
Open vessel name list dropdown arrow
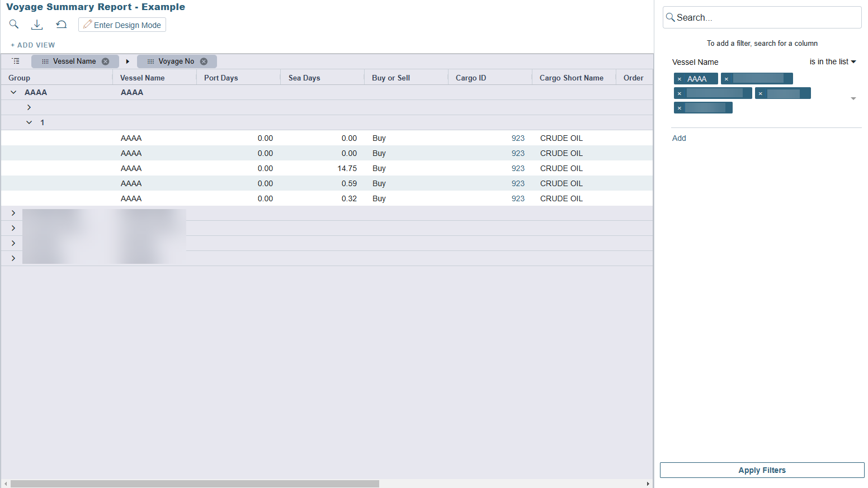pyautogui.click(x=853, y=98)
